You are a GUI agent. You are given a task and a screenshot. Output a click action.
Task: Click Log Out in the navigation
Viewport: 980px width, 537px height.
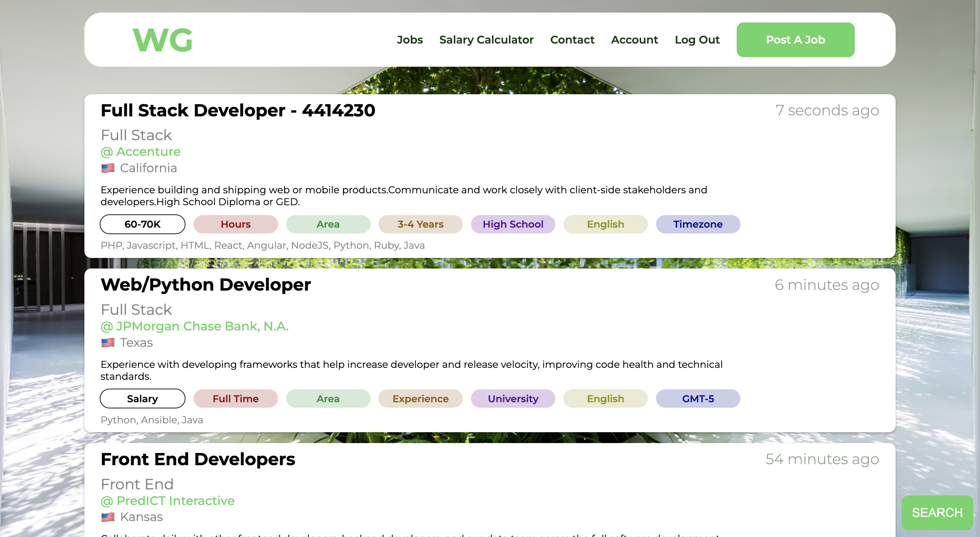697,39
